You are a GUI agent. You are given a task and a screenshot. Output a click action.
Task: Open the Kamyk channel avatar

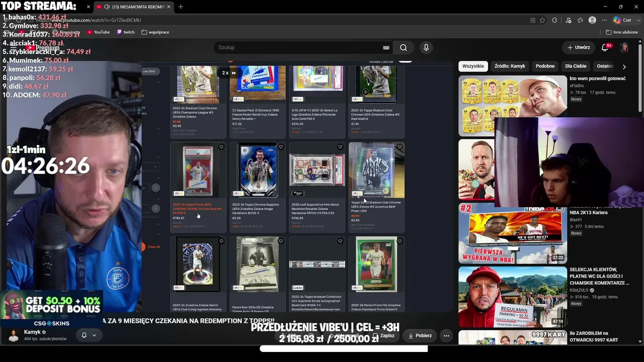14,335
